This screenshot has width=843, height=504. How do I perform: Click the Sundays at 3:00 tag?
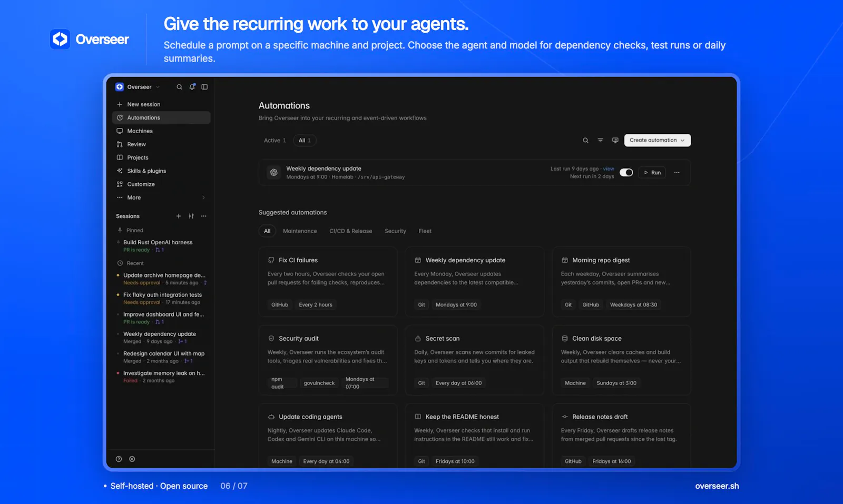click(x=616, y=383)
